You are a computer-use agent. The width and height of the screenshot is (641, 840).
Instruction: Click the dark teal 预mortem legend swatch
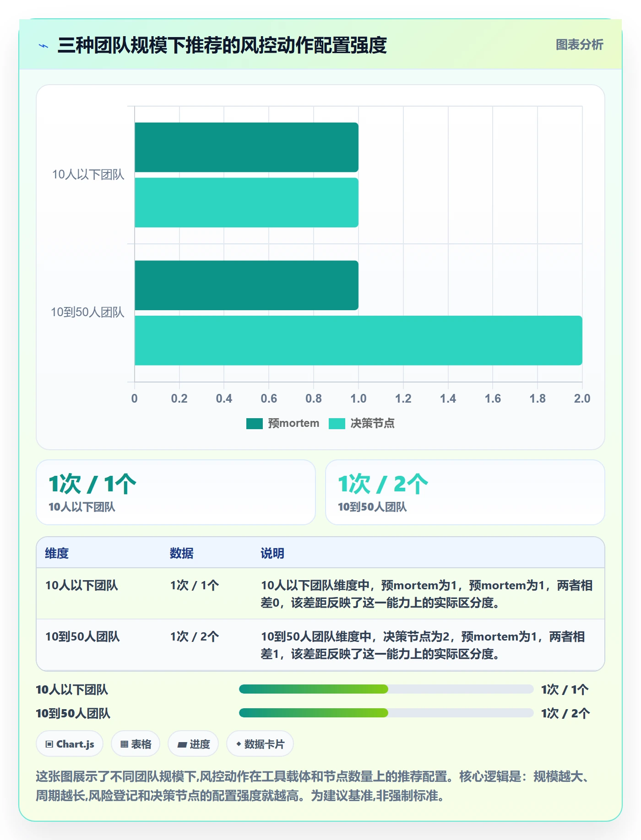(255, 424)
